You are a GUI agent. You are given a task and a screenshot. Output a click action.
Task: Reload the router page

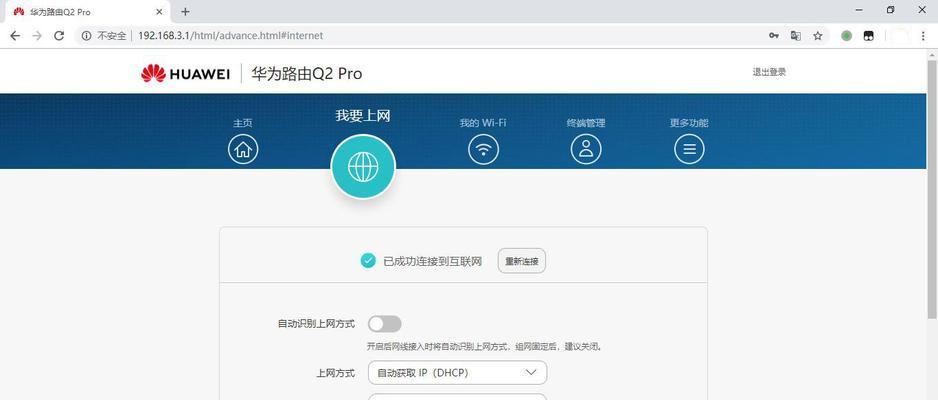pos(59,36)
